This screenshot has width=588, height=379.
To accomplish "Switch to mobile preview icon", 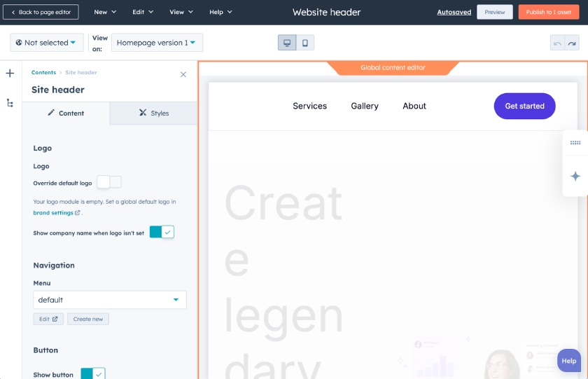I will coord(305,43).
